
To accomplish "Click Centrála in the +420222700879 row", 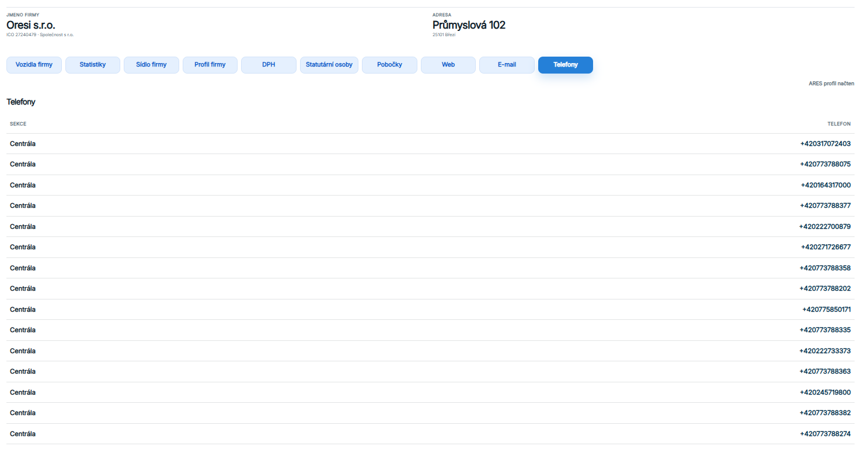I will click(23, 226).
